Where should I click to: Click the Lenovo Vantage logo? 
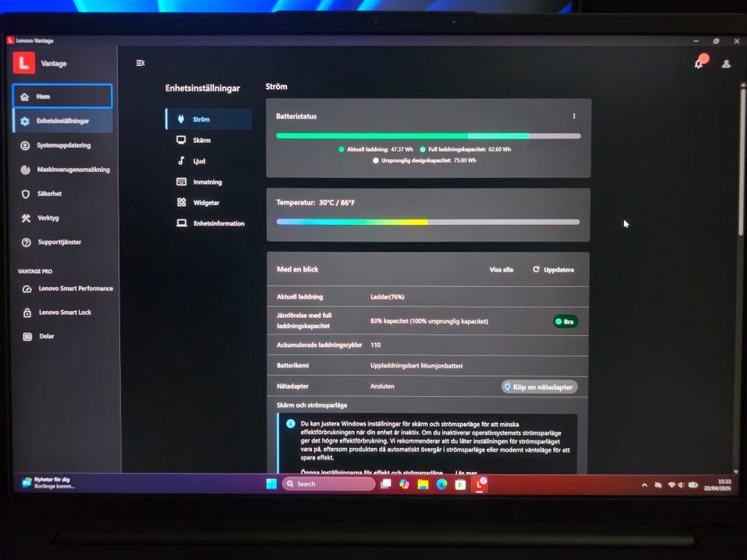[x=24, y=63]
